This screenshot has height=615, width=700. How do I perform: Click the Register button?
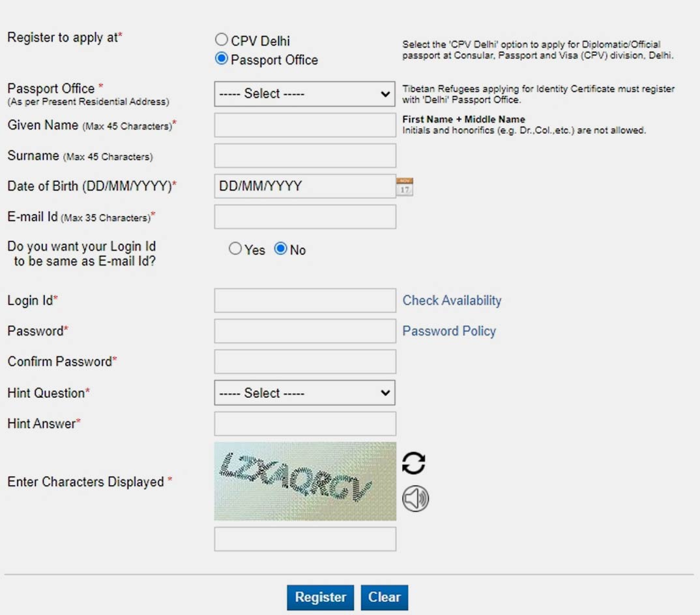pyautogui.click(x=320, y=597)
